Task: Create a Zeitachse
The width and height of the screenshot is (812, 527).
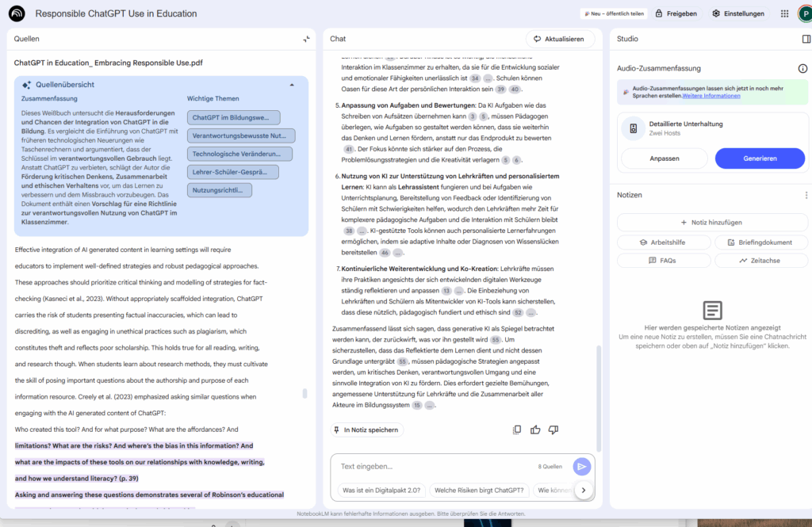Action: coord(760,261)
